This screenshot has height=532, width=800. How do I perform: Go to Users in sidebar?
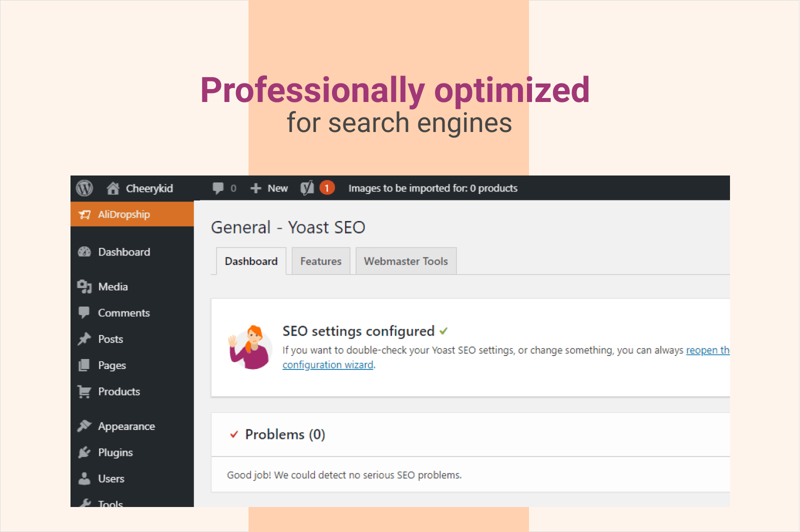click(110, 478)
